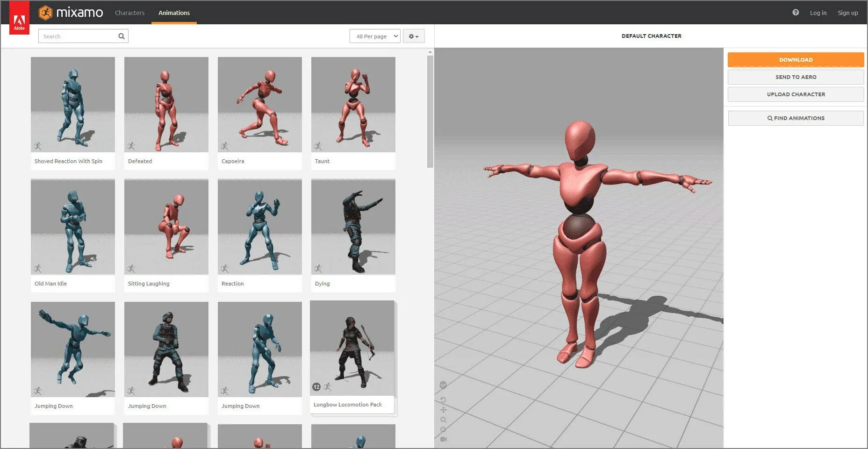Open the help question mark icon
Viewport: 868px width, 449px height.
click(x=796, y=13)
